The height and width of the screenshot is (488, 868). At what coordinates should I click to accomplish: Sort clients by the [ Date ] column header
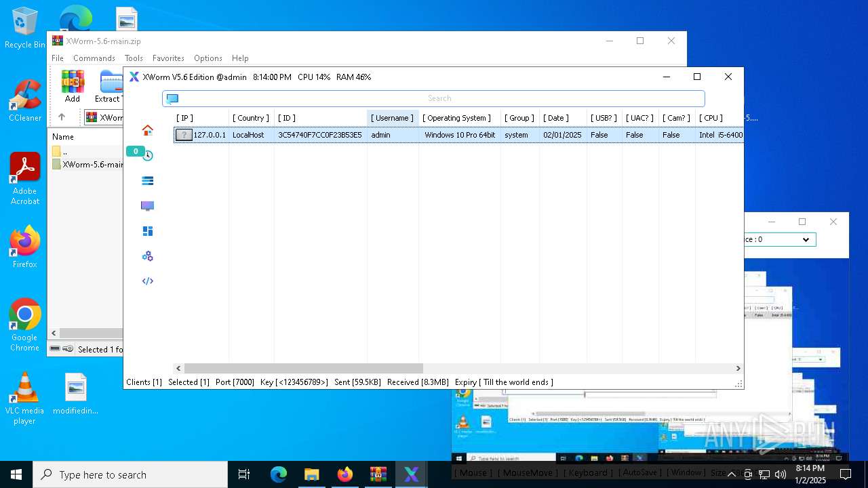click(563, 118)
